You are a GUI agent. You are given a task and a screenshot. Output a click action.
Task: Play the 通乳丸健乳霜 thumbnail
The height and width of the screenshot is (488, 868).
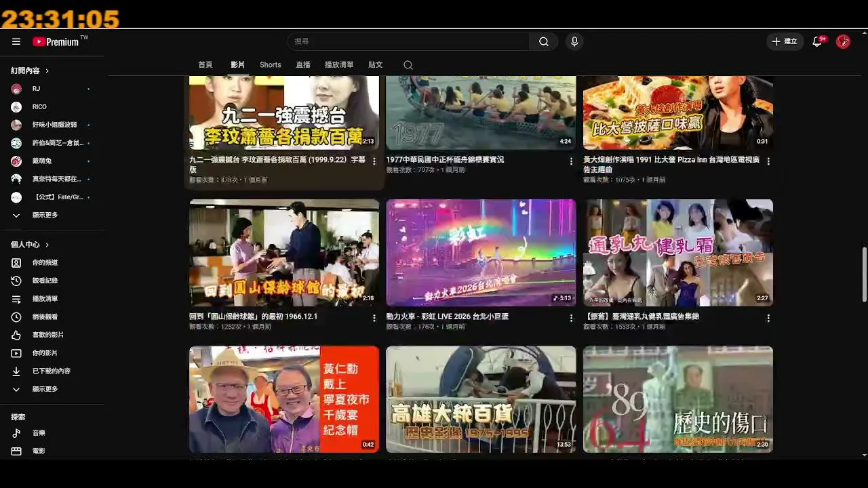(678, 253)
